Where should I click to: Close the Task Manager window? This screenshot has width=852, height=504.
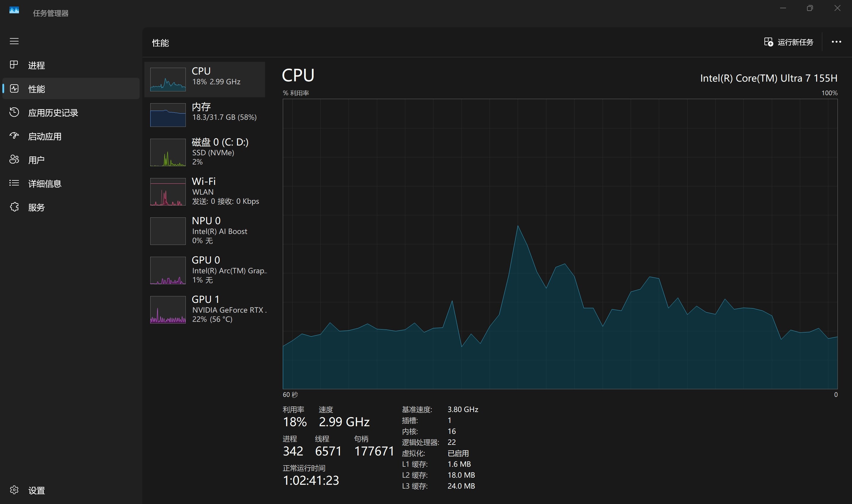click(837, 8)
